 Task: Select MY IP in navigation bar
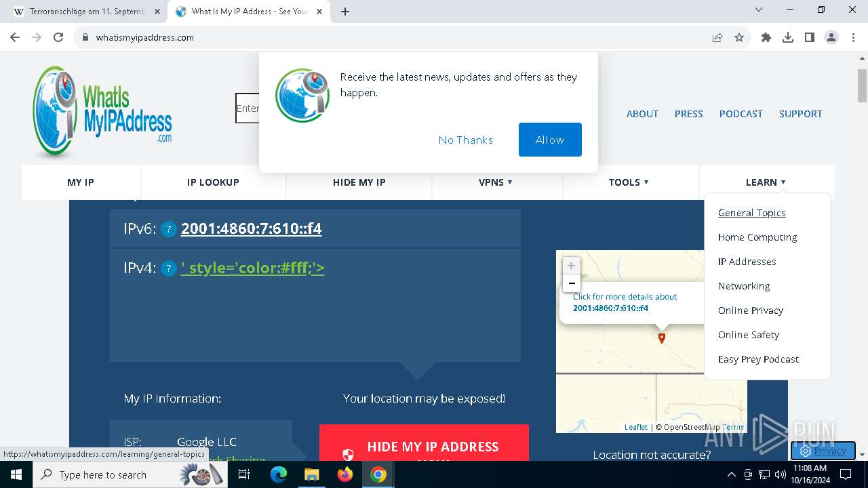click(81, 182)
